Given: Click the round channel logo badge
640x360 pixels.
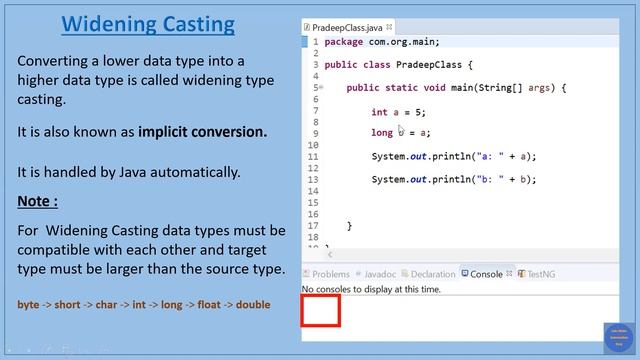Looking at the screenshot, I should click(x=619, y=338).
